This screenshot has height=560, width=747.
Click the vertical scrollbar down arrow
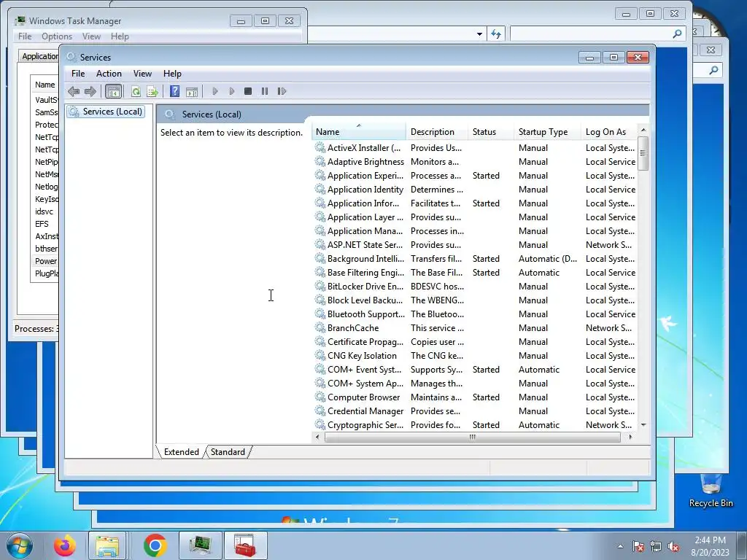tap(643, 425)
